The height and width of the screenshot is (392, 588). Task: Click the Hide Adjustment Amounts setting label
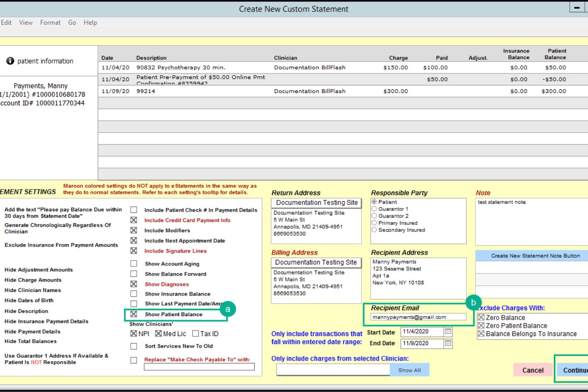click(39, 270)
